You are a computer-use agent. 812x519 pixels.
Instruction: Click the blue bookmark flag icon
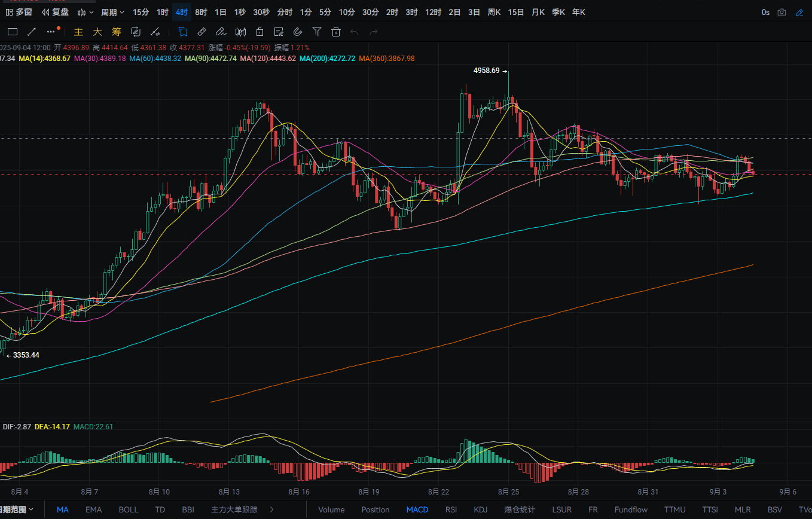click(x=183, y=32)
